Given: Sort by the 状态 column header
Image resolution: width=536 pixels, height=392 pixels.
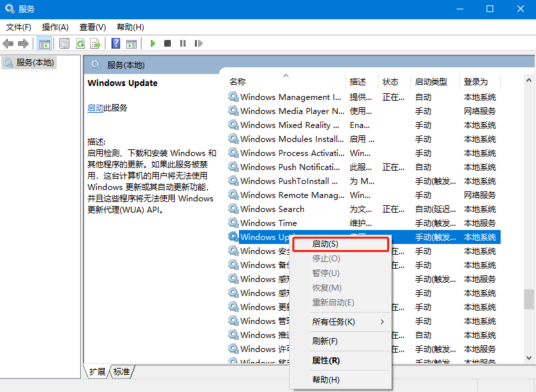Looking at the screenshot, I should click(394, 81).
